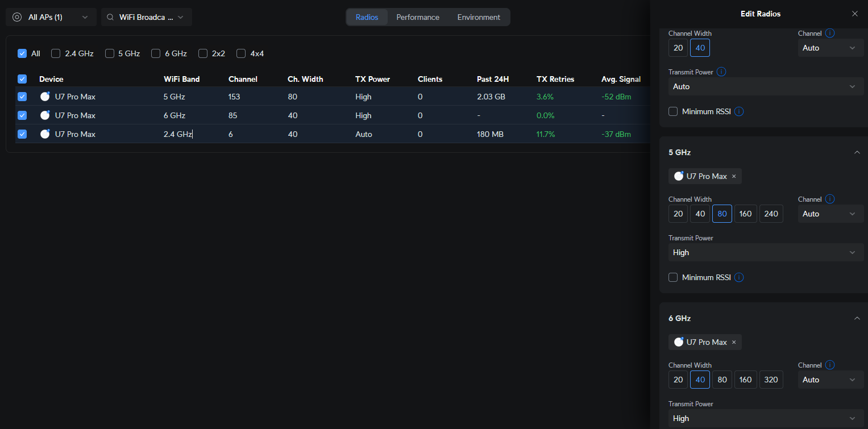Click the device icon in the 6 GHz table row
The width and height of the screenshot is (868, 429).
coord(45,115)
